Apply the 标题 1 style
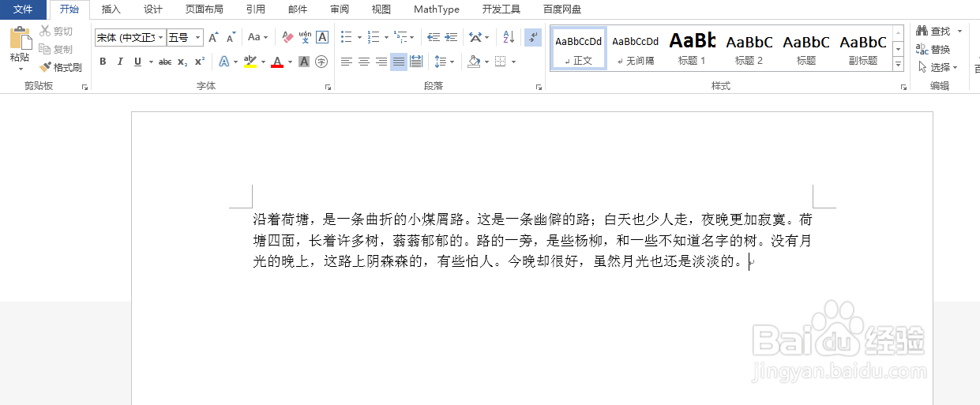The width and height of the screenshot is (980, 405). pyautogui.click(x=693, y=49)
